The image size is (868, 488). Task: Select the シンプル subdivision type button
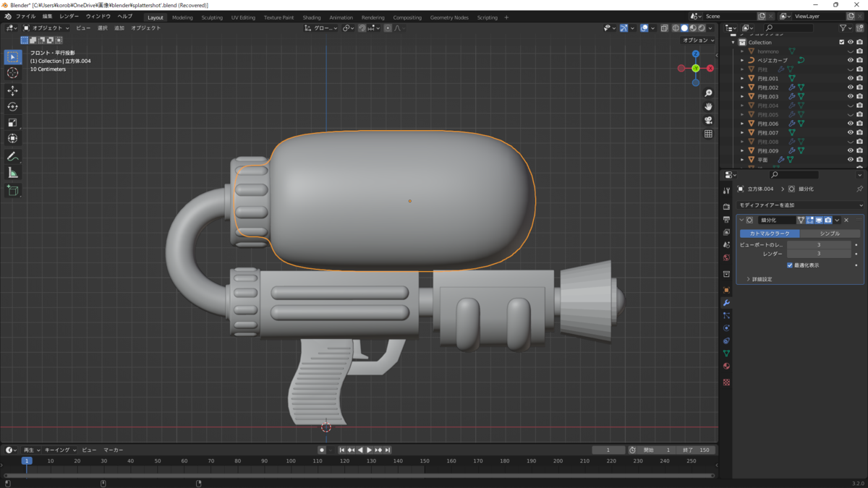pos(830,234)
